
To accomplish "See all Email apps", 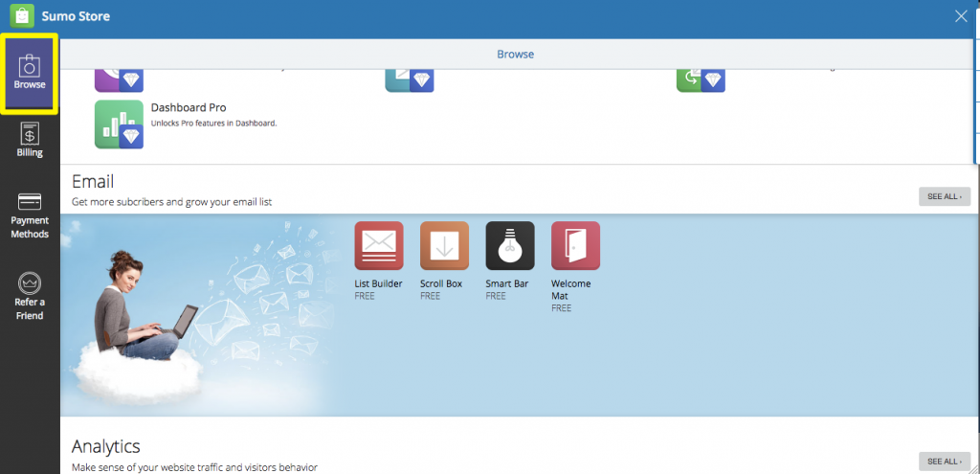I will pyautogui.click(x=945, y=196).
